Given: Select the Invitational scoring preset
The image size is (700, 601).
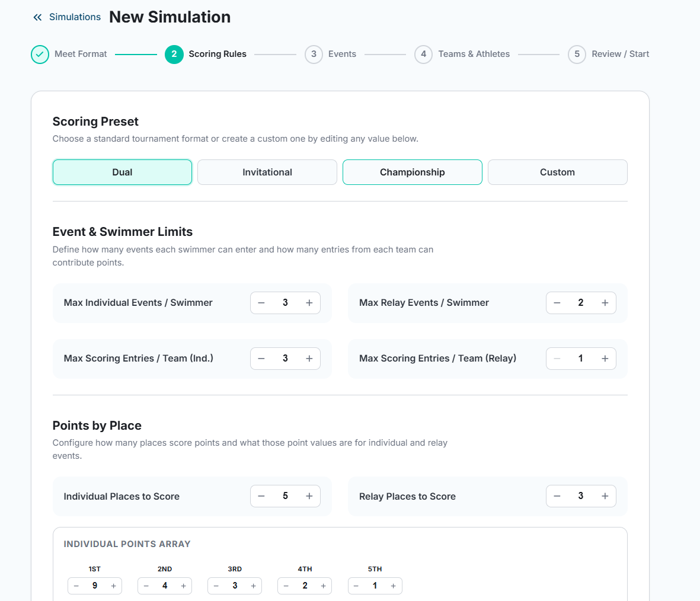Looking at the screenshot, I should pyautogui.click(x=267, y=172).
